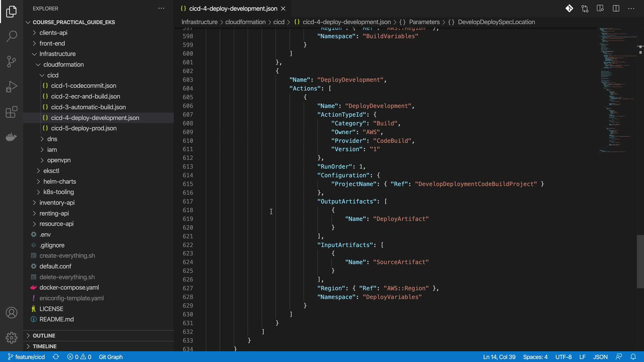The width and height of the screenshot is (644, 362).
Task: Open the Docker view
Action: pyautogui.click(x=11, y=137)
